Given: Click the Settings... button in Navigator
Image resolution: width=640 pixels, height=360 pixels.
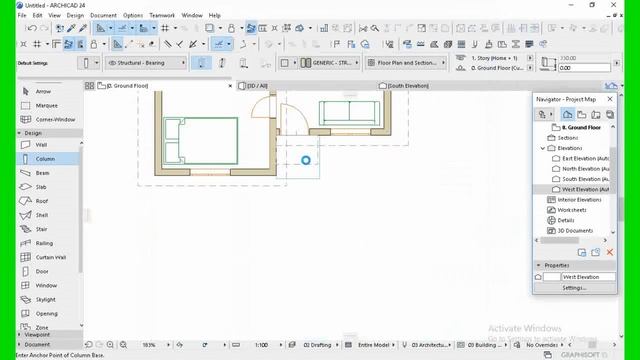Looking at the screenshot, I should (574, 288).
